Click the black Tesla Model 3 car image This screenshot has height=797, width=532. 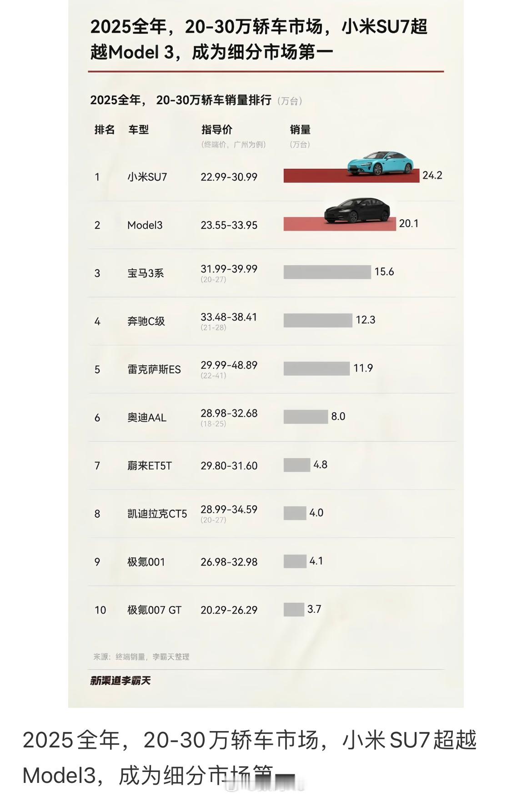[357, 210]
